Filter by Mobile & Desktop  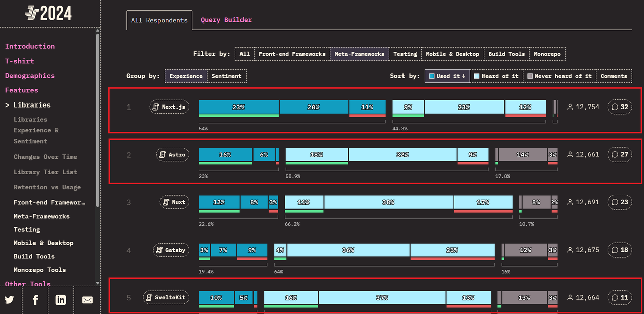click(x=453, y=54)
